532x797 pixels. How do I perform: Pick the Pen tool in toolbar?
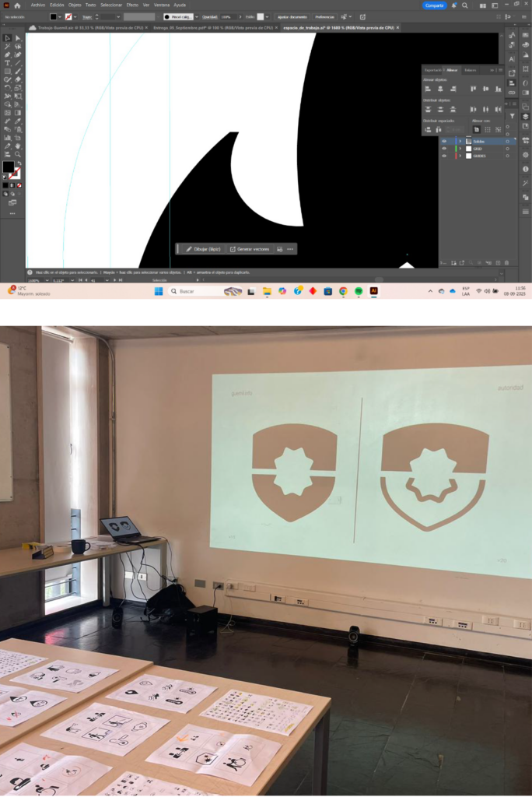click(7, 54)
